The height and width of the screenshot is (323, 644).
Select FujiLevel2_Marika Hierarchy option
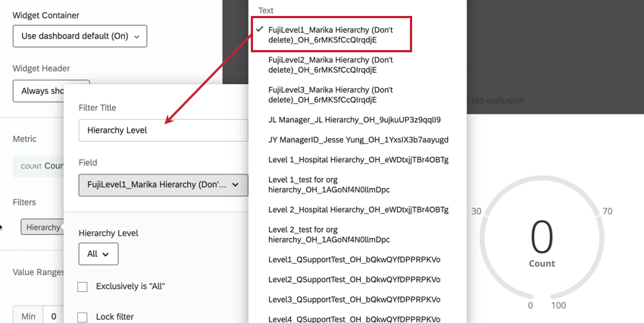coord(358,65)
